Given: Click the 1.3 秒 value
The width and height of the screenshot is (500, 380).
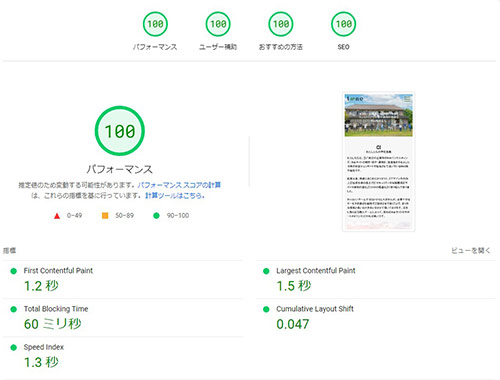Looking at the screenshot, I should click(x=41, y=362).
